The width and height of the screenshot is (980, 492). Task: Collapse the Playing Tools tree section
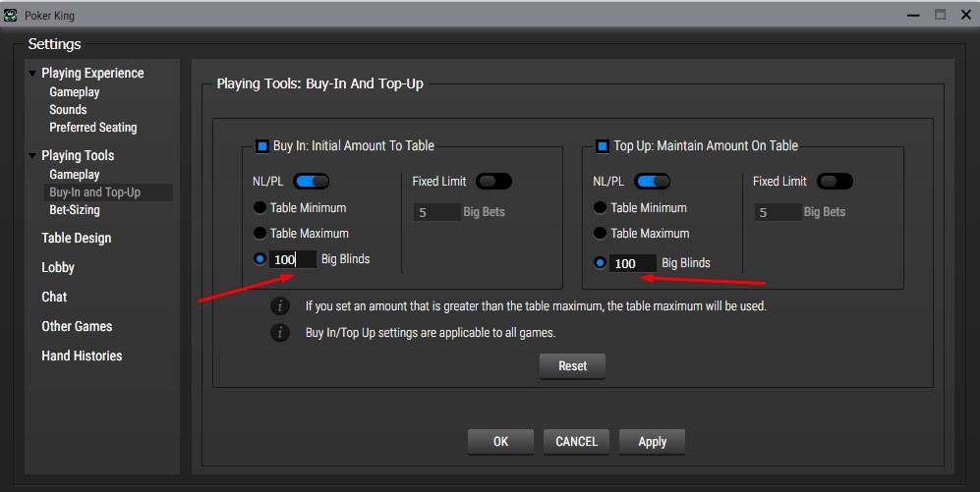(32, 156)
